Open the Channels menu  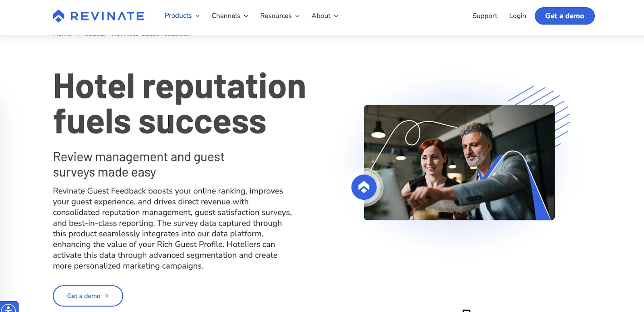tap(230, 16)
